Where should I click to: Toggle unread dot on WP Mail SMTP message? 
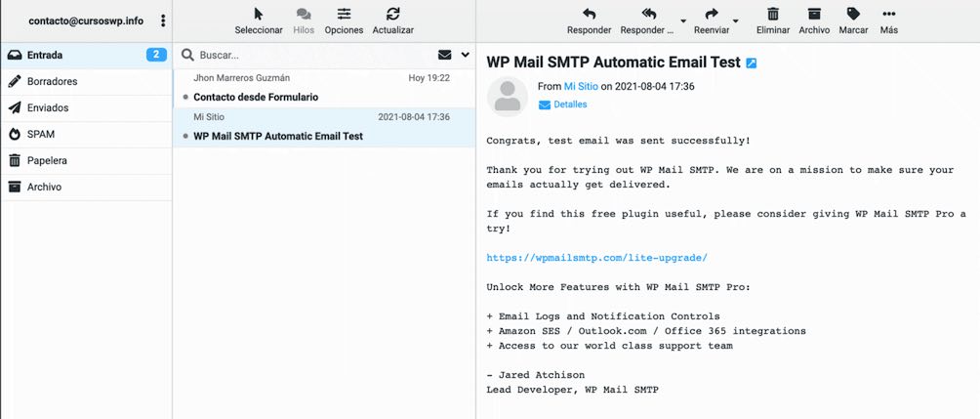[185, 137]
